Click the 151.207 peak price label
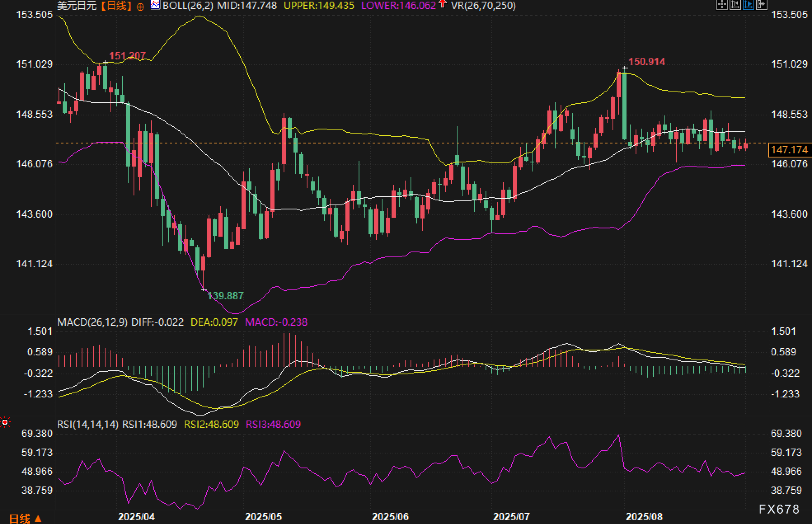The width and height of the screenshot is (812, 524). (127, 56)
